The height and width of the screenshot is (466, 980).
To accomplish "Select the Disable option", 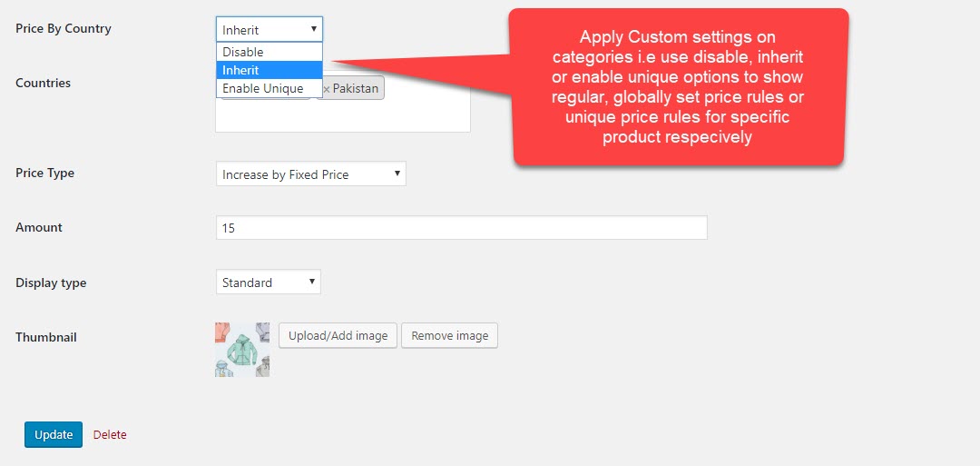I will (269, 52).
